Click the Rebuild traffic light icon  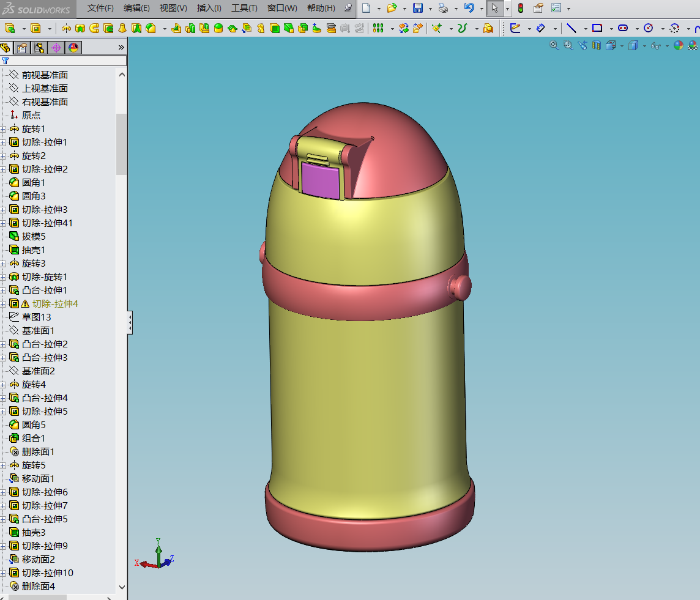point(521,8)
